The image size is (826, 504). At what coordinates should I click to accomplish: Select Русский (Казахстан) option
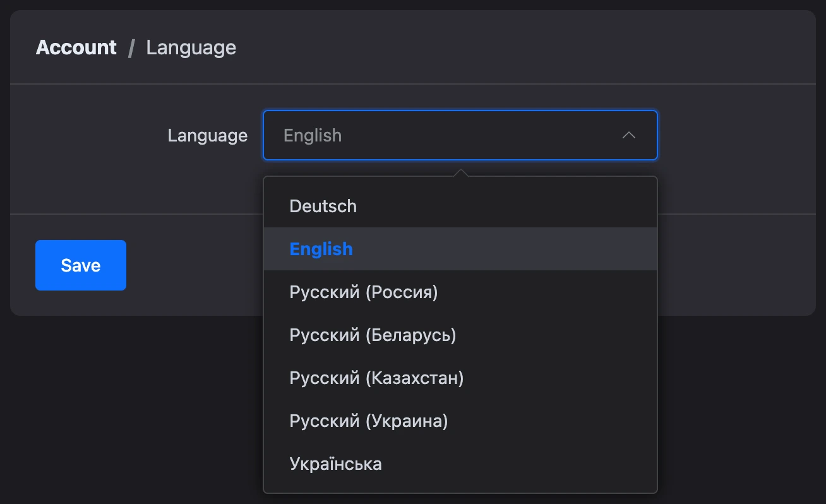[460, 378]
